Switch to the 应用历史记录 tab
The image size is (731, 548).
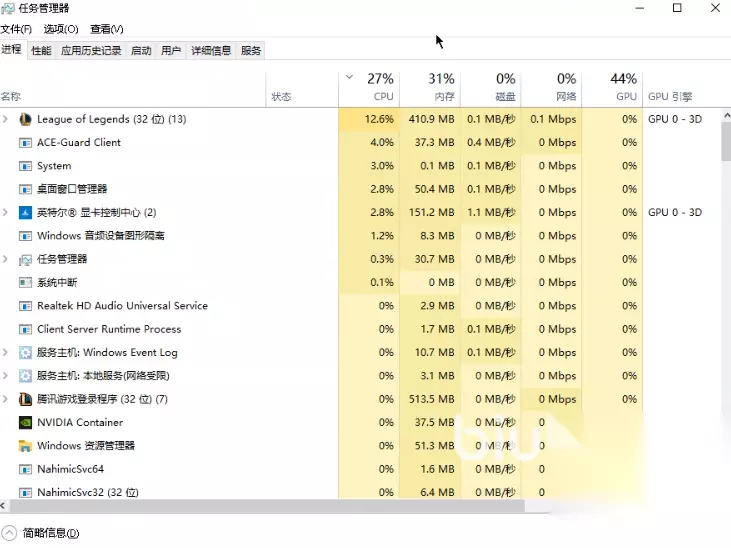91,50
